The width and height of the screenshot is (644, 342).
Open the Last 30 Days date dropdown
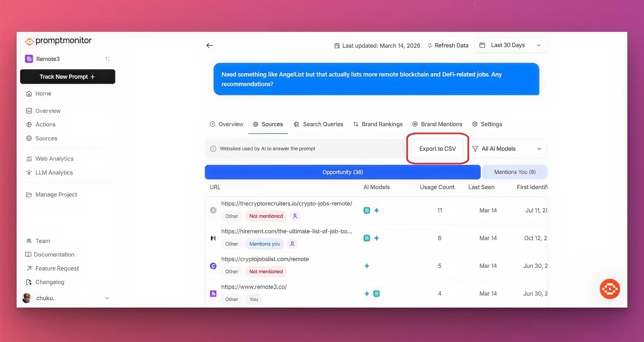click(x=511, y=45)
